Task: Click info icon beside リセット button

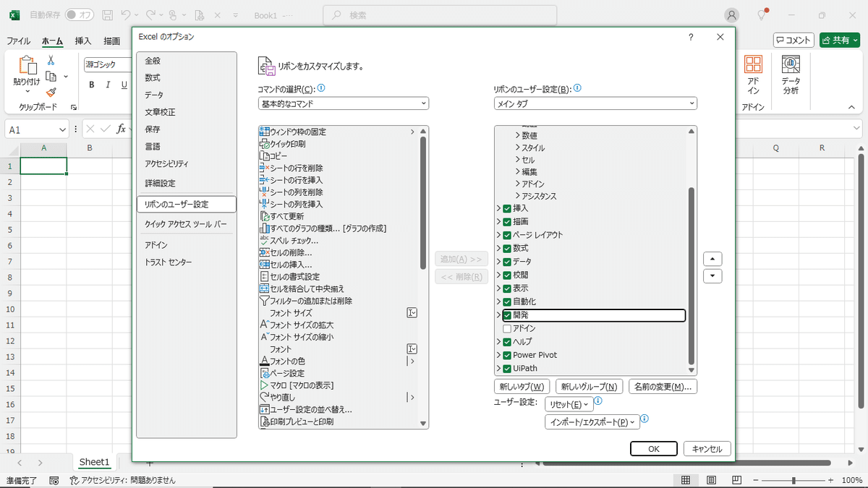Action: [x=599, y=401]
